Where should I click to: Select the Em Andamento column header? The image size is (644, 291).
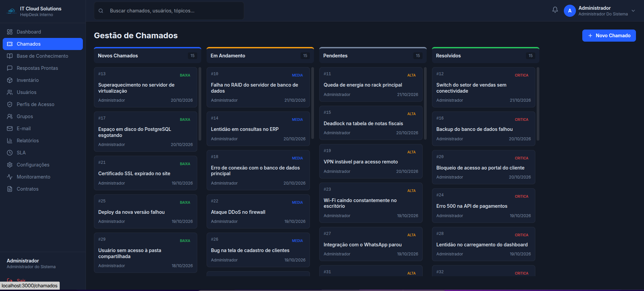pyautogui.click(x=260, y=55)
